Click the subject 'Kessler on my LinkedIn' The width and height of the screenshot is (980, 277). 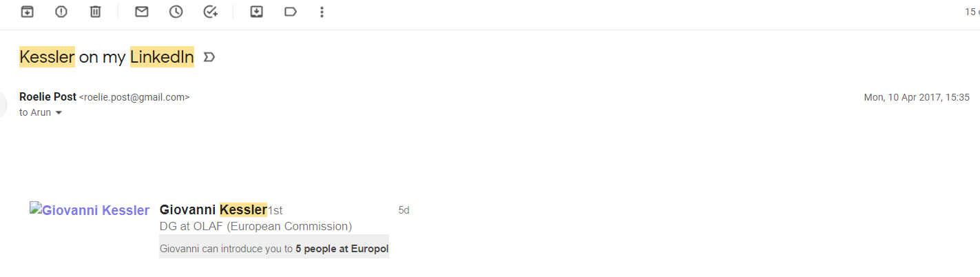107,57
